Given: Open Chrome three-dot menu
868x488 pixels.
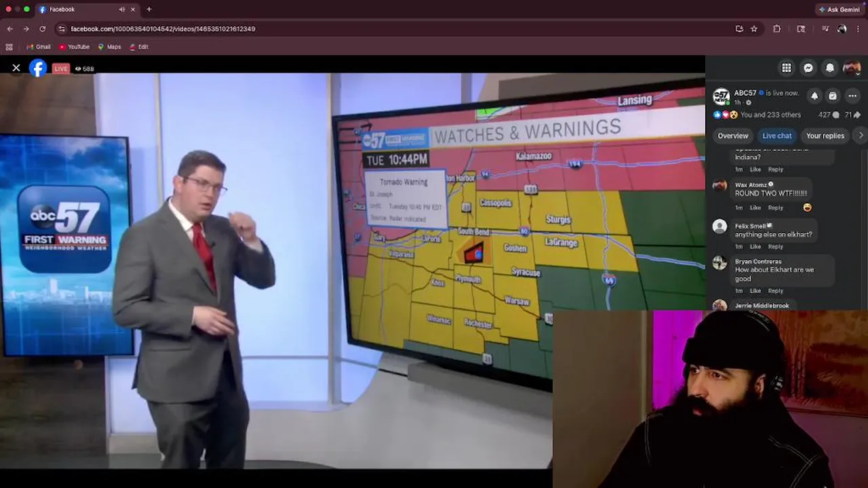Looking at the screenshot, I should click(x=859, y=29).
